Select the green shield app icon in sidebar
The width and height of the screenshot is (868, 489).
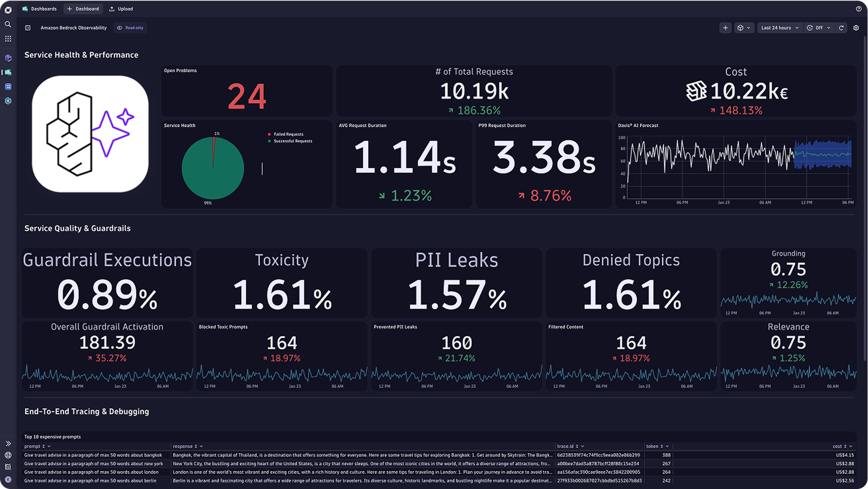pos(8,101)
